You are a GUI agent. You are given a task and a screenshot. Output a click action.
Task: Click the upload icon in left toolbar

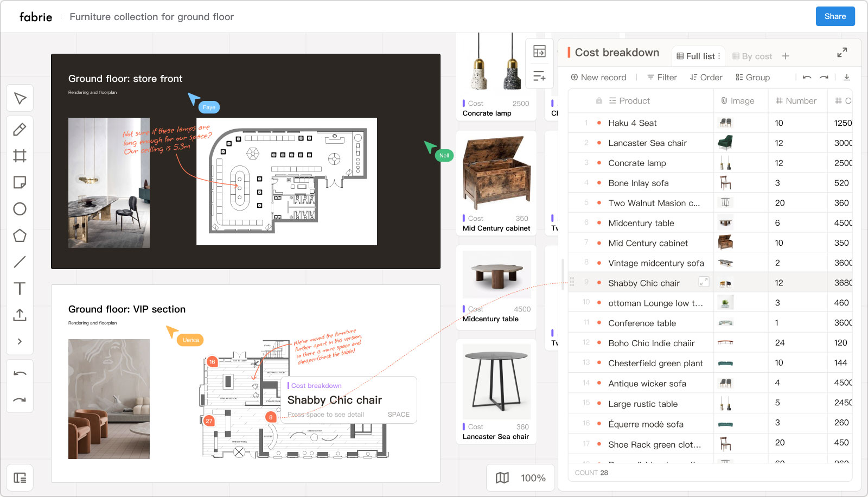pos(20,315)
